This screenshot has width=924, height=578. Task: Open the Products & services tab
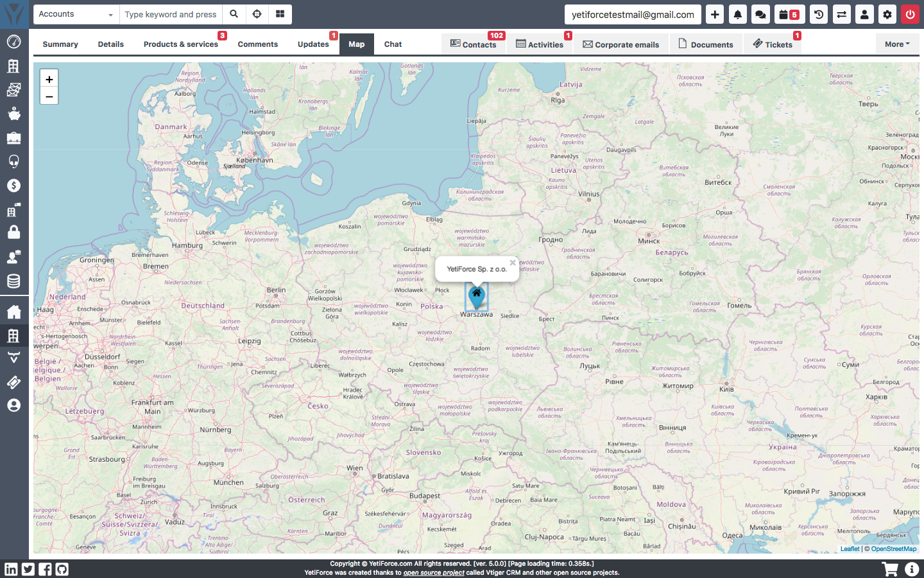click(181, 44)
